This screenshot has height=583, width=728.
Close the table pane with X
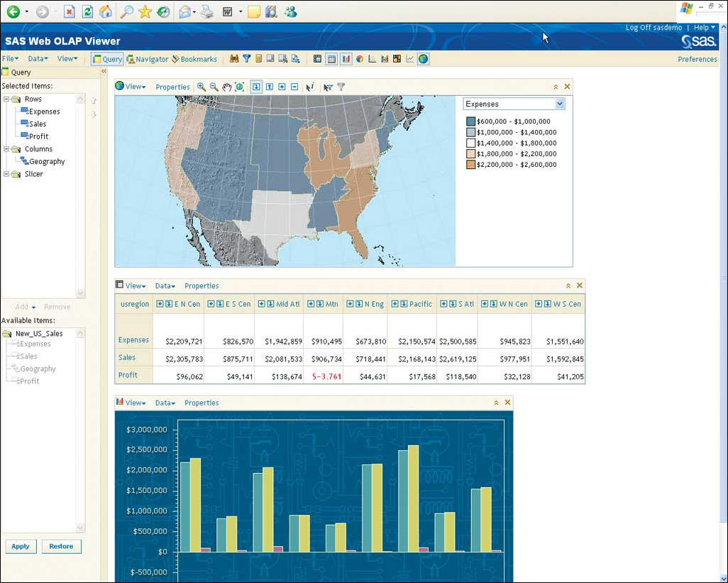click(x=580, y=285)
